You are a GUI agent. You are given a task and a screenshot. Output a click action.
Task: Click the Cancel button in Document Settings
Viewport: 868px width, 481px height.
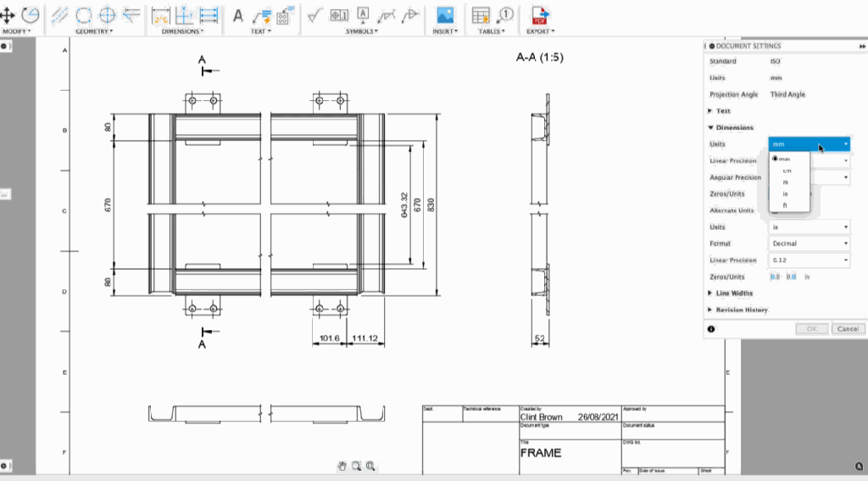coord(847,328)
